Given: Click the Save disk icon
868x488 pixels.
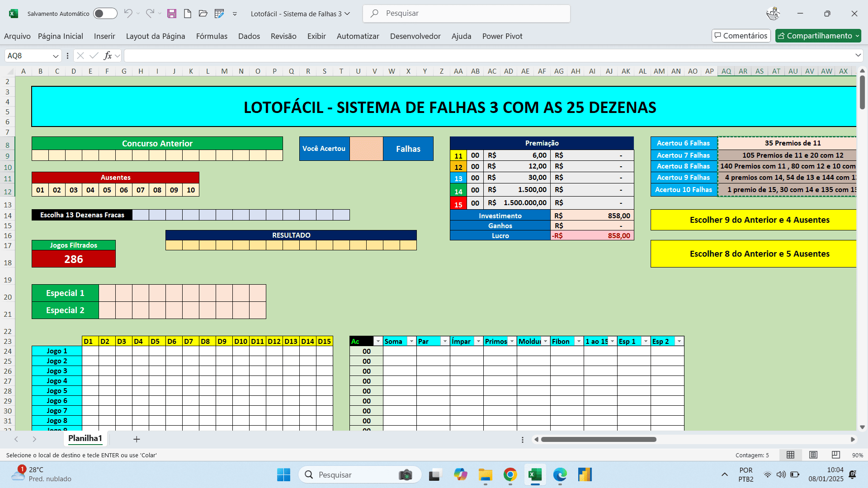Looking at the screenshot, I should [172, 14].
